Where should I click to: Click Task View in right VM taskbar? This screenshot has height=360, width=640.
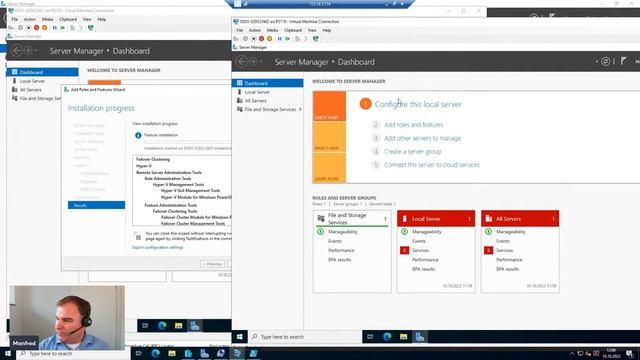pyautogui.click(x=370, y=337)
